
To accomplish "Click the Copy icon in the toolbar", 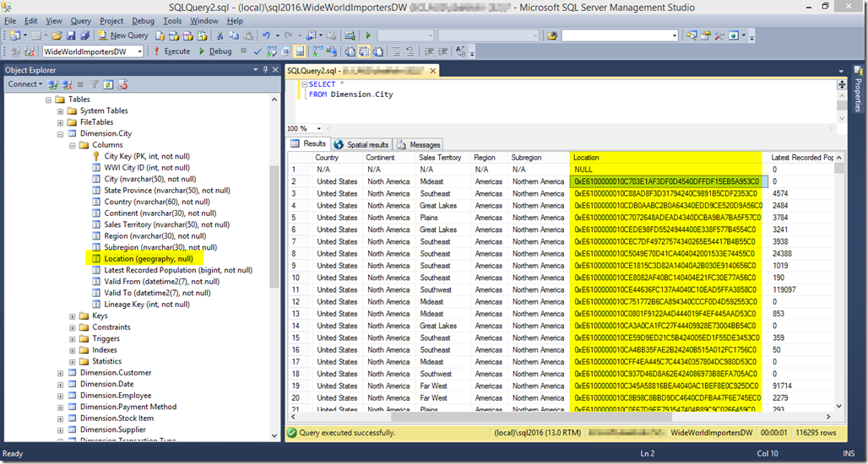I will tap(234, 35).
